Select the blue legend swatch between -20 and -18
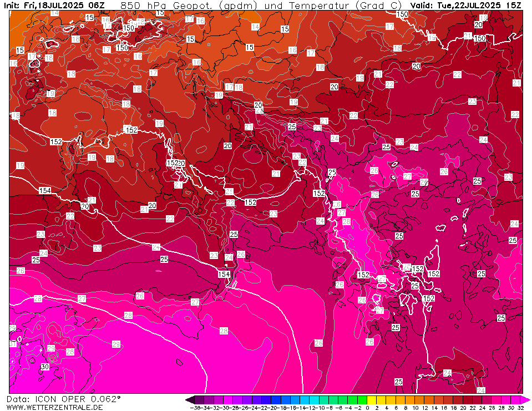 click(276, 400)
